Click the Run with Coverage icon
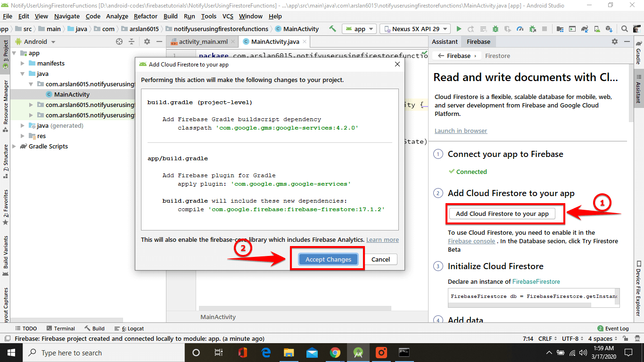Image resolution: width=644 pixels, height=362 pixels. point(508,29)
